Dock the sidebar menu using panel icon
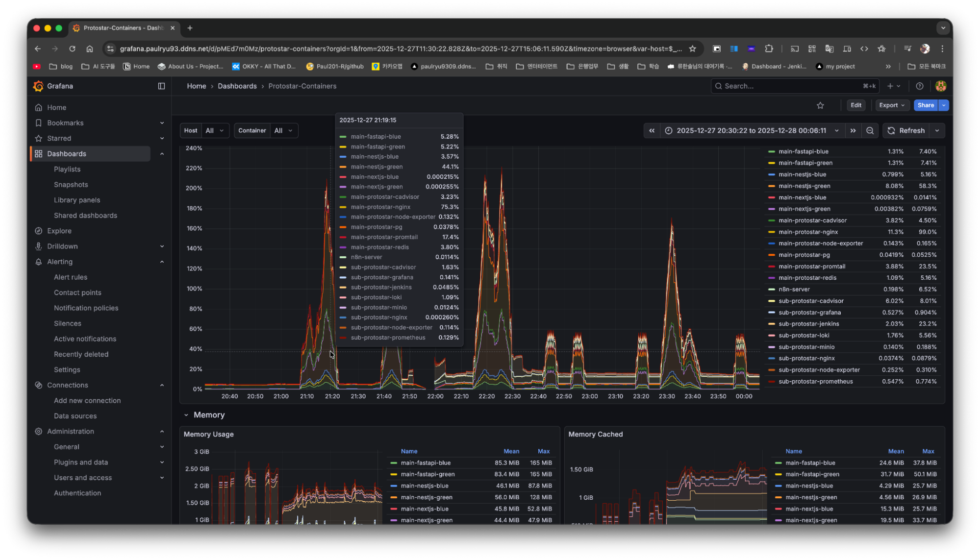Screen dimensions: 980x560 click(x=161, y=86)
